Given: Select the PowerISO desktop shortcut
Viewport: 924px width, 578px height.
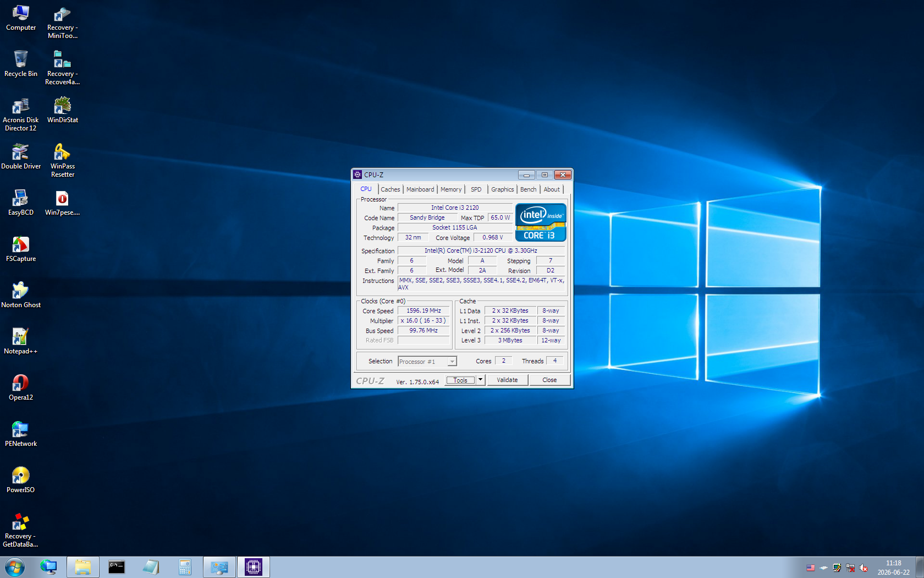Looking at the screenshot, I should [21, 480].
